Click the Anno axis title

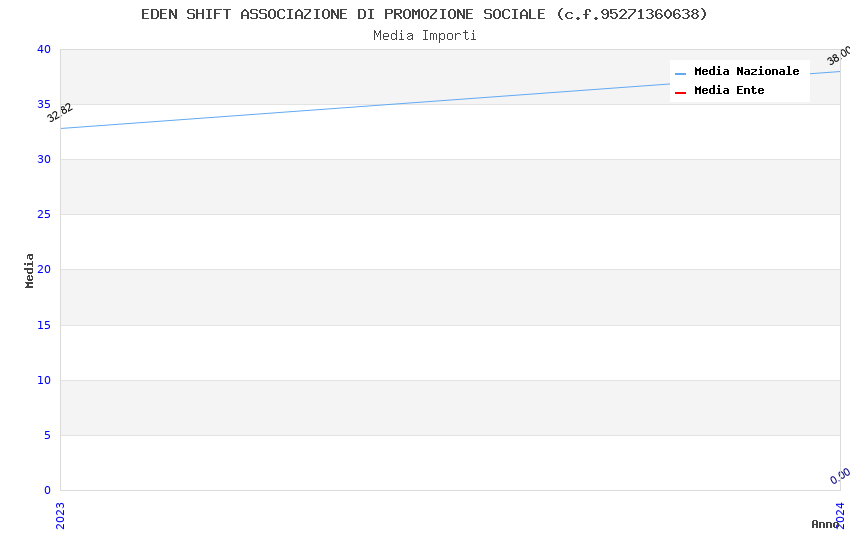click(825, 524)
